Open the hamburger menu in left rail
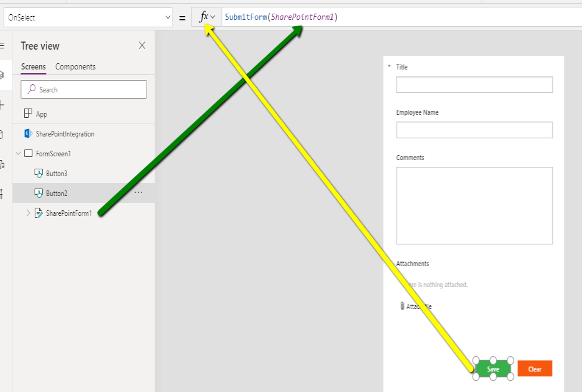 2,46
